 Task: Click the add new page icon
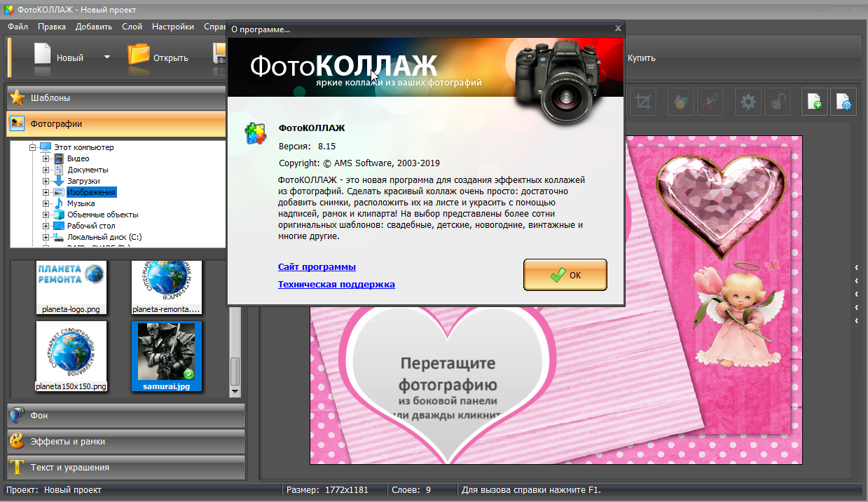pyautogui.click(x=815, y=102)
